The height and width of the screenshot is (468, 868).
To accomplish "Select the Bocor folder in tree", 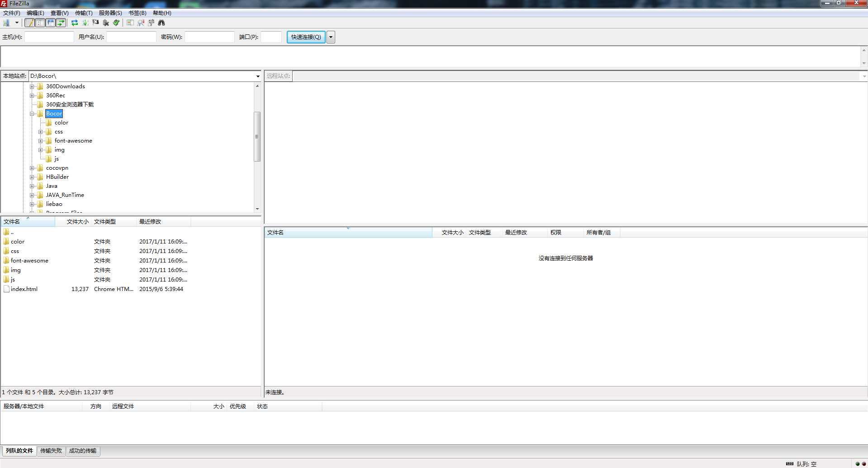I will pos(54,114).
